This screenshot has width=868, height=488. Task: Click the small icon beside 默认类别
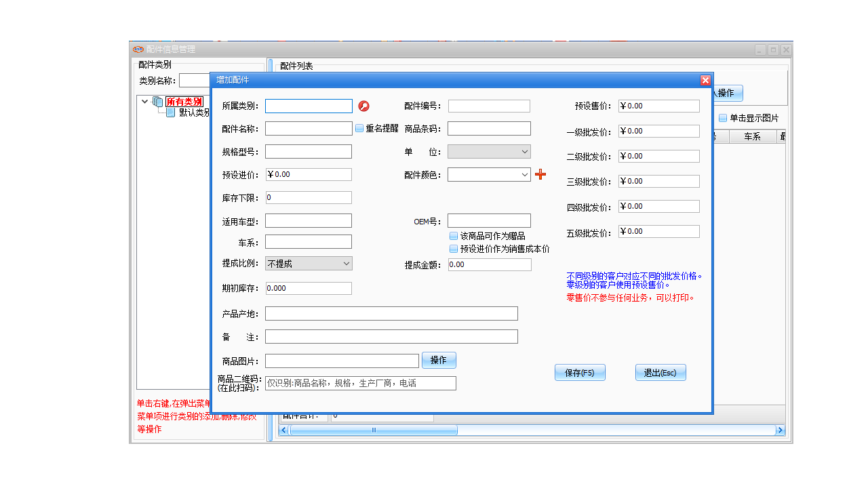coord(171,113)
